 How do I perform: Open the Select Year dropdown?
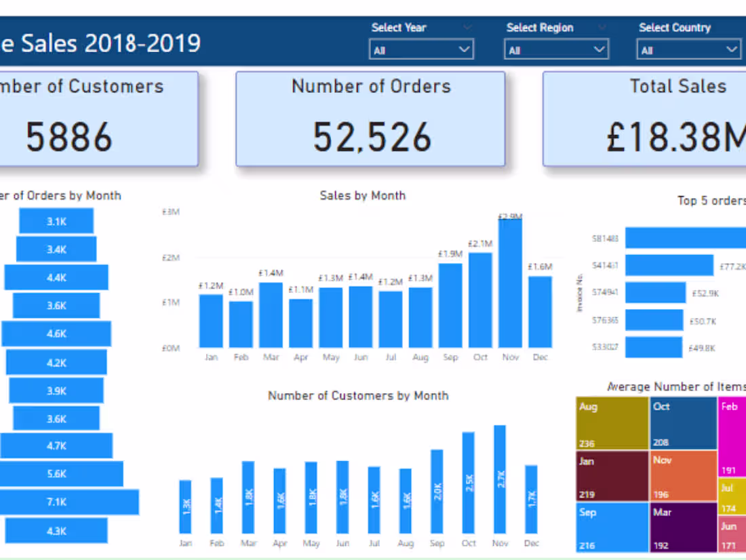421,49
